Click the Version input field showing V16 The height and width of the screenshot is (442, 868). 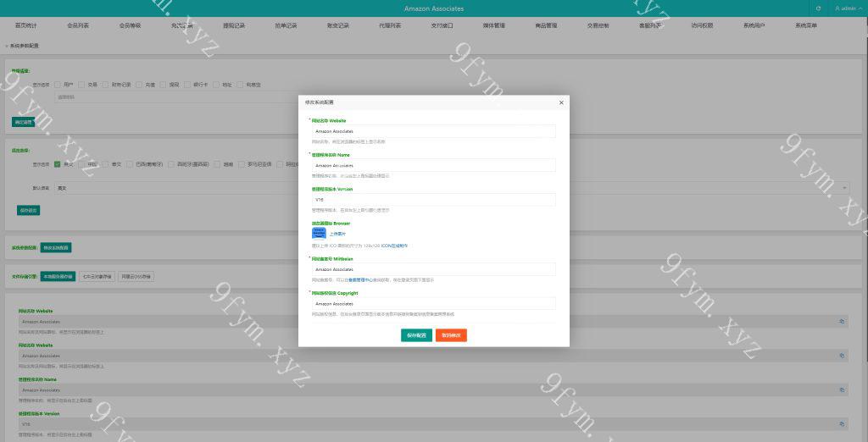(x=433, y=200)
